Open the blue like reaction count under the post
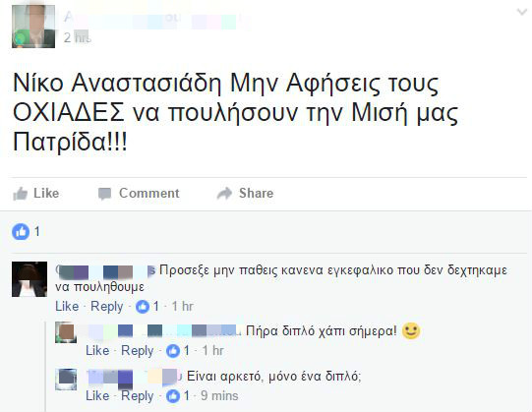 coord(27,232)
